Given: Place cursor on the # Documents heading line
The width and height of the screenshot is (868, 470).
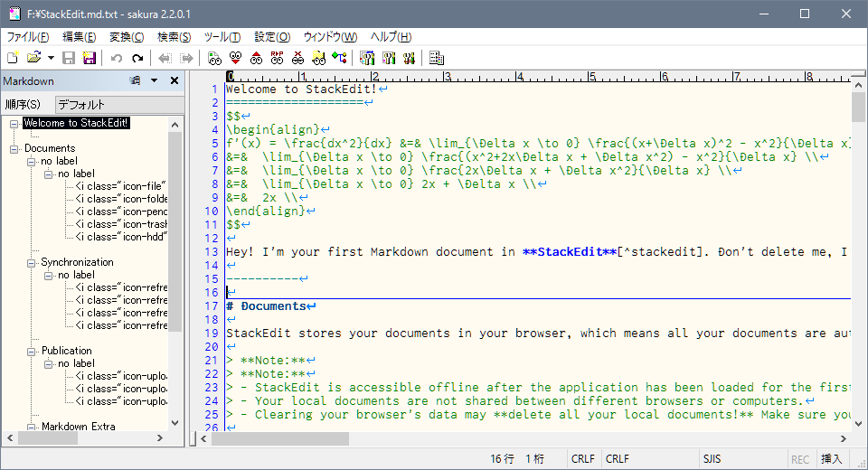Looking at the screenshot, I should 271,306.
